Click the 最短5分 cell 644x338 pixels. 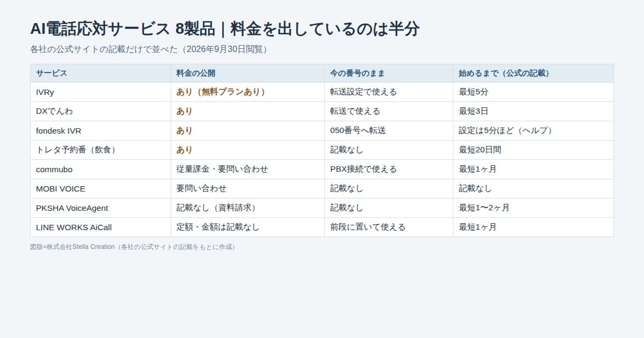point(533,92)
